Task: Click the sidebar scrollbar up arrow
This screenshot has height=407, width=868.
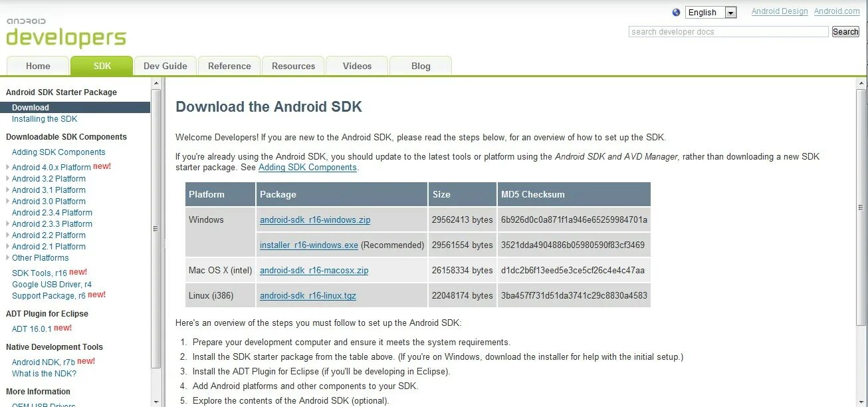Action: [156, 83]
